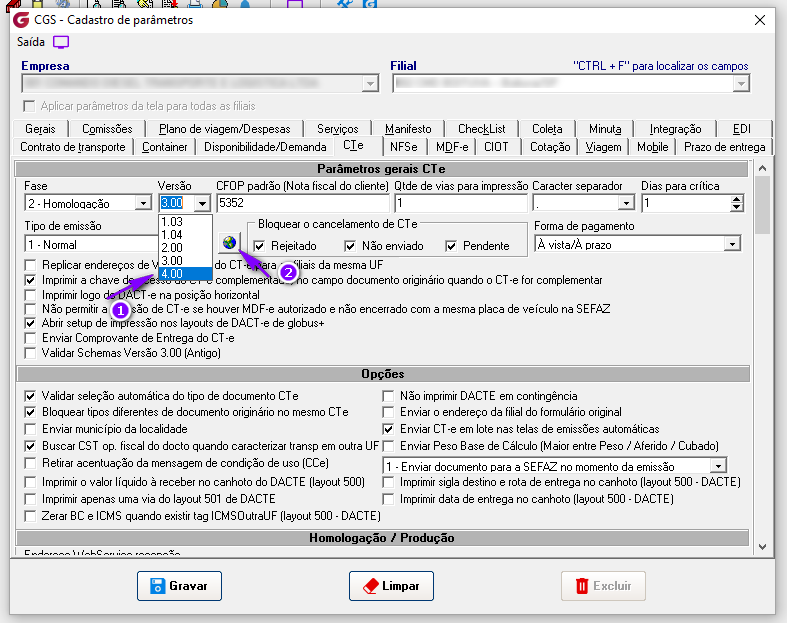Check Imprimir data de entrega no canhoto
The height and width of the screenshot is (623, 787).
(388, 499)
